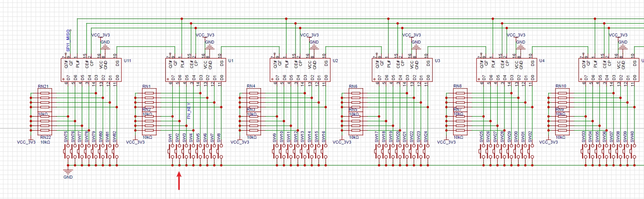Click the RN7 resistor network label
The height and width of the screenshot is (199, 644).
pos(458,109)
